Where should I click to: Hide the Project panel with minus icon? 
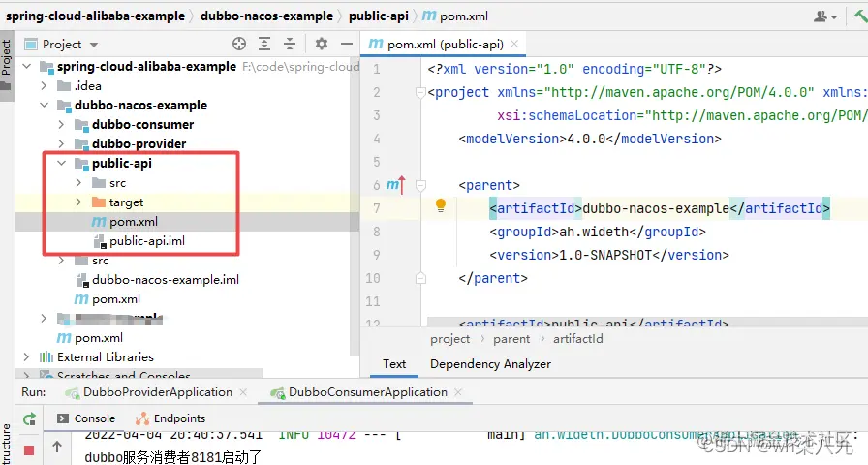coord(347,44)
